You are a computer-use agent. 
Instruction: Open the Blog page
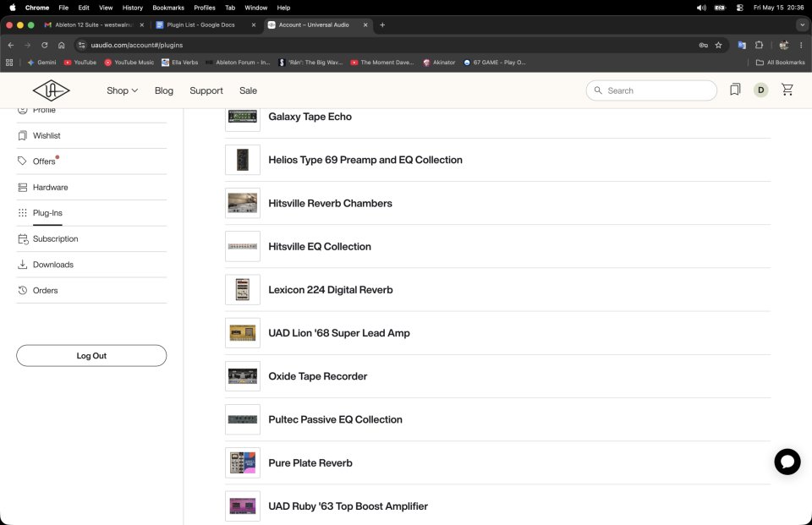tap(163, 90)
